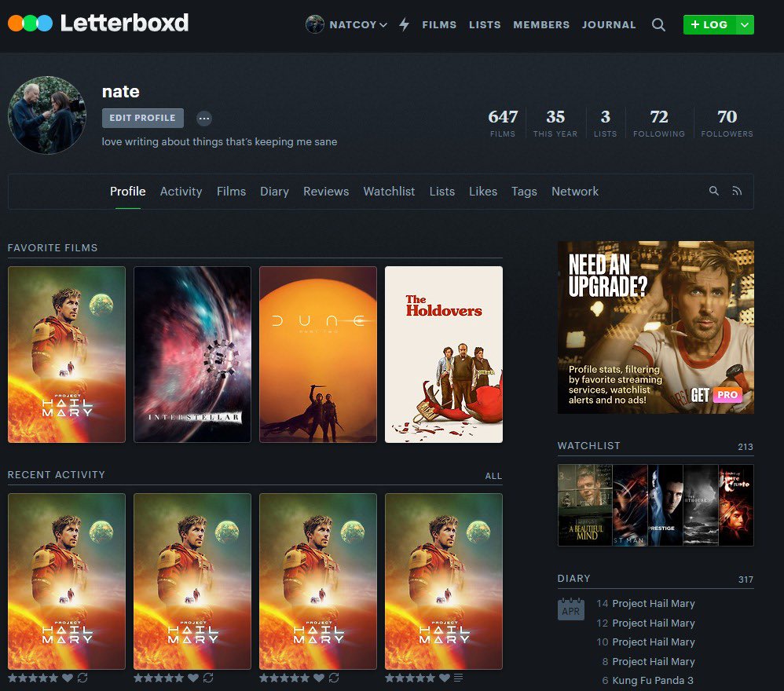The image size is (784, 691).
Task: Click the rewatch icon under second activity poster
Action: [208, 678]
